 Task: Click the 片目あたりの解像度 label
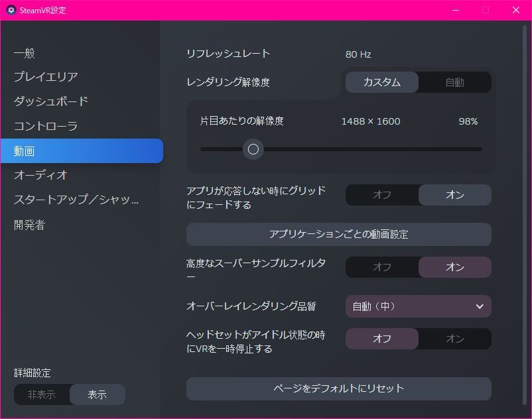click(x=241, y=121)
